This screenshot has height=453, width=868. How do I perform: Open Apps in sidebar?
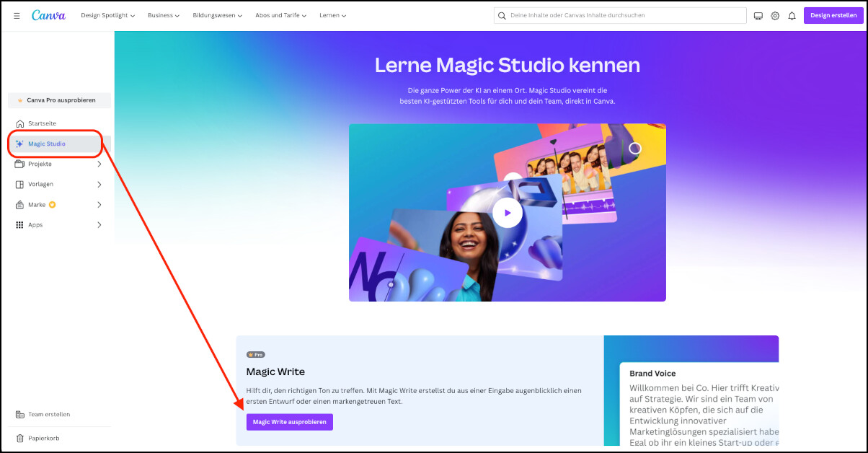[x=58, y=224]
